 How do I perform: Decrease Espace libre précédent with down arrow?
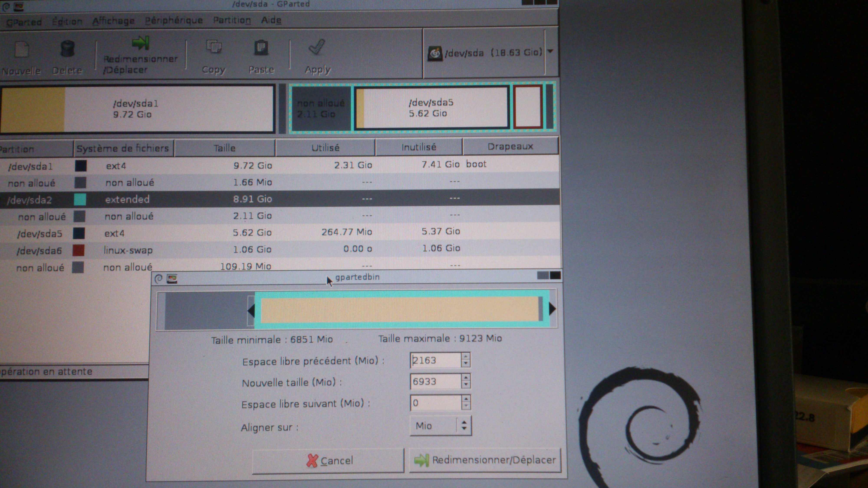click(x=466, y=364)
